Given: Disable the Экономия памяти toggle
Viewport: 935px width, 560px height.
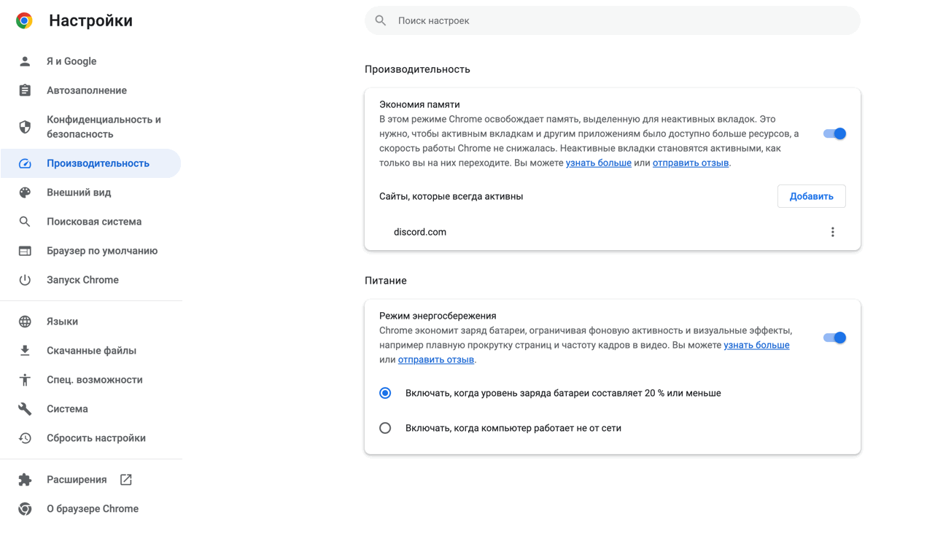Looking at the screenshot, I should (834, 133).
